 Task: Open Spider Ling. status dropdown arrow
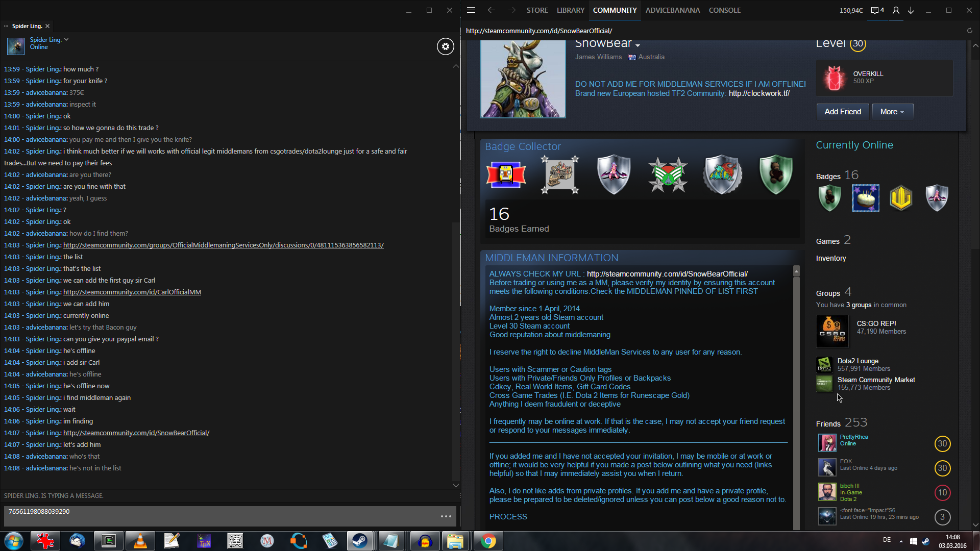coord(66,39)
